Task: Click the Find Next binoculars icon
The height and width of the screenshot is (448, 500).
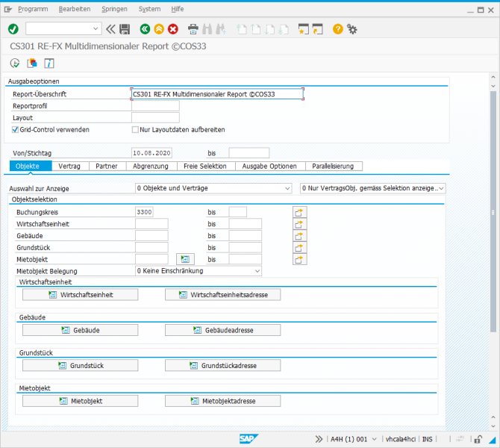Action: point(221,29)
